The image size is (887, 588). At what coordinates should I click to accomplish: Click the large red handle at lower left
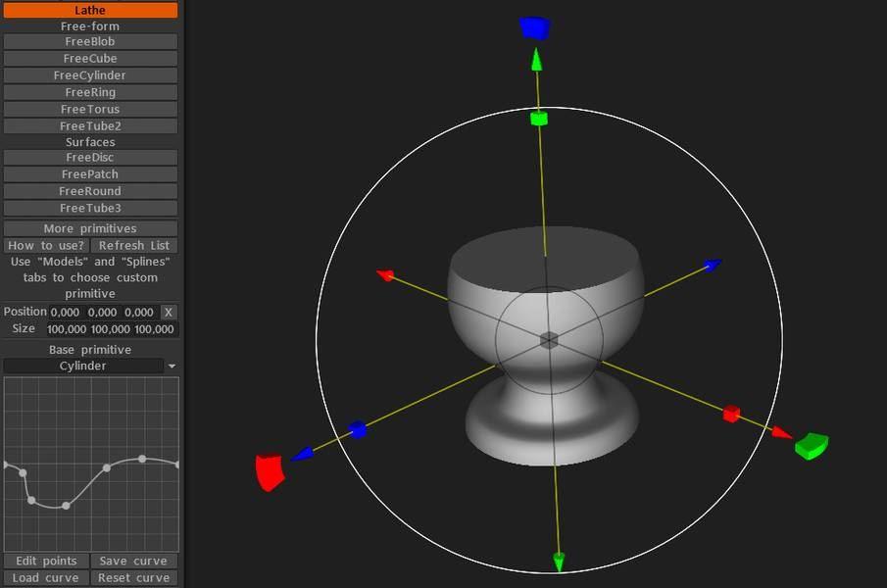[x=270, y=471]
